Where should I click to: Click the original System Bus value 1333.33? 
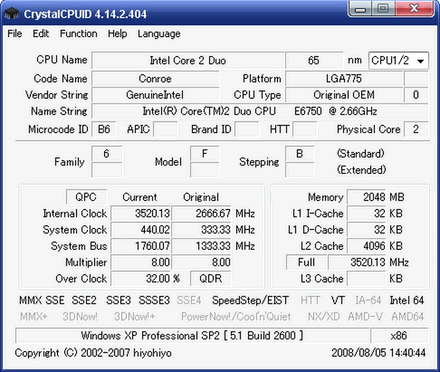(x=201, y=246)
